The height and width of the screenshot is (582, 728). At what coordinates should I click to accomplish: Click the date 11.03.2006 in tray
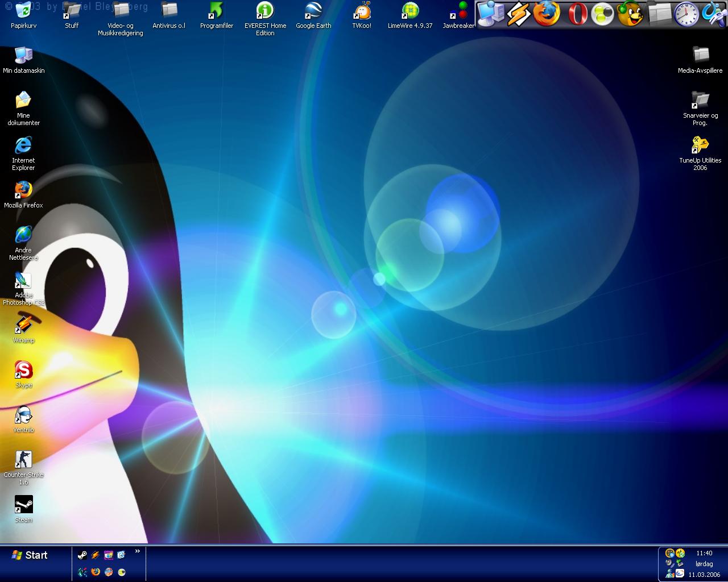pyautogui.click(x=704, y=574)
